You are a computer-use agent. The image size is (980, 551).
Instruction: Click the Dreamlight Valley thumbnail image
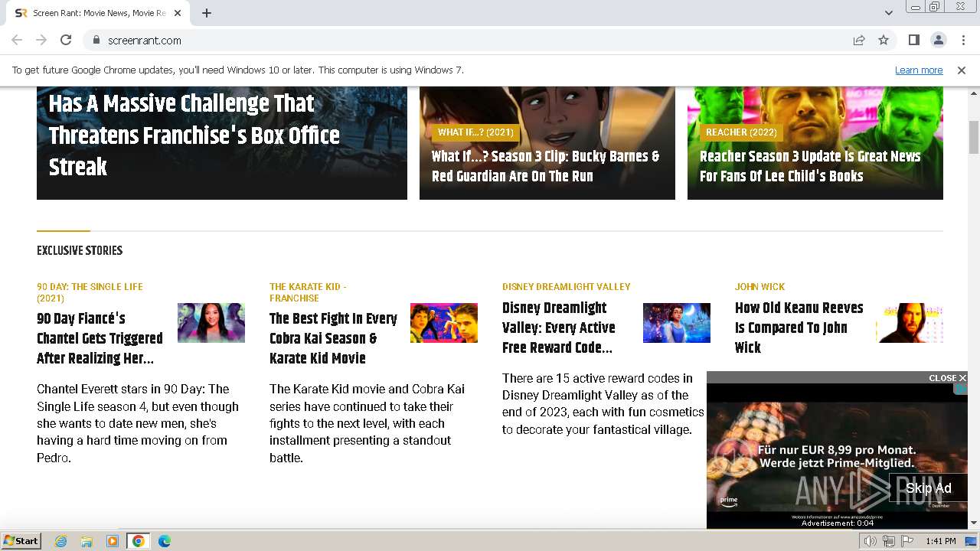pyautogui.click(x=677, y=323)
